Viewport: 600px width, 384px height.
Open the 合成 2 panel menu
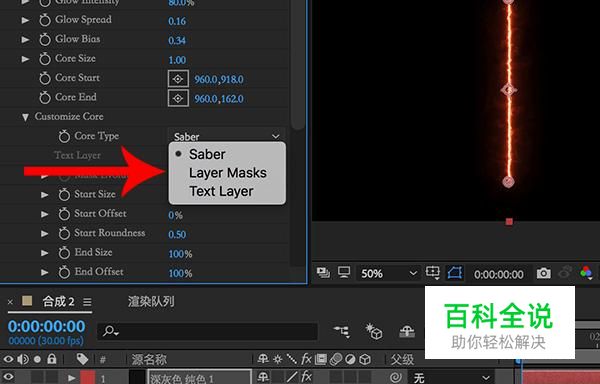click(x=87, y=302)
